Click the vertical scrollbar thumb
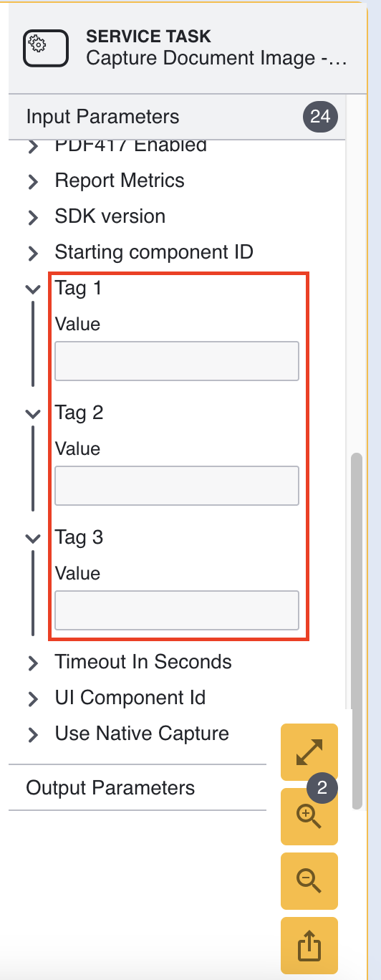 coord(357,631)
